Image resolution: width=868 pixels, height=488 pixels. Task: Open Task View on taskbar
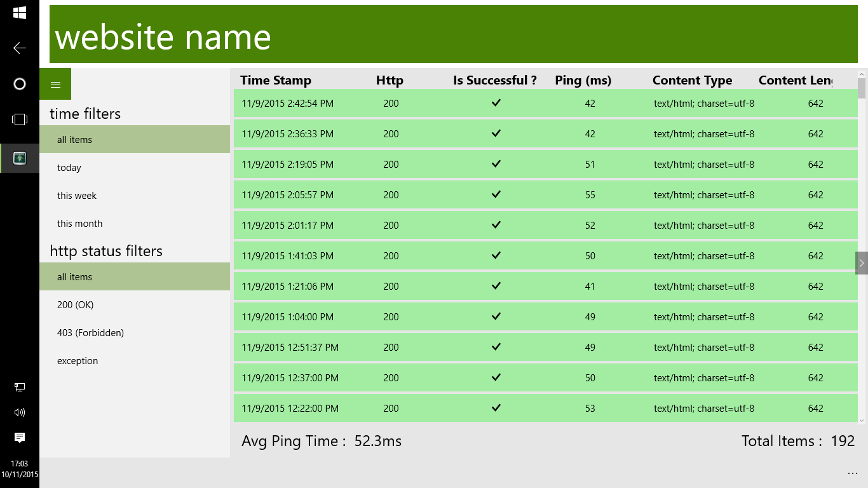point(20,119)
